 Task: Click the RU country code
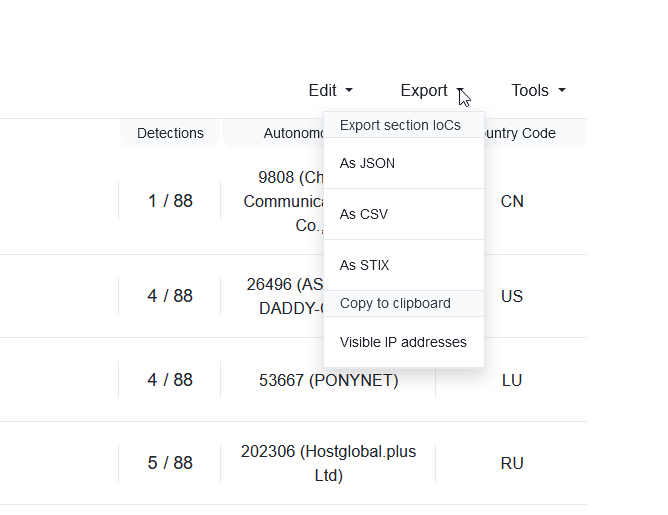[512, 463]
